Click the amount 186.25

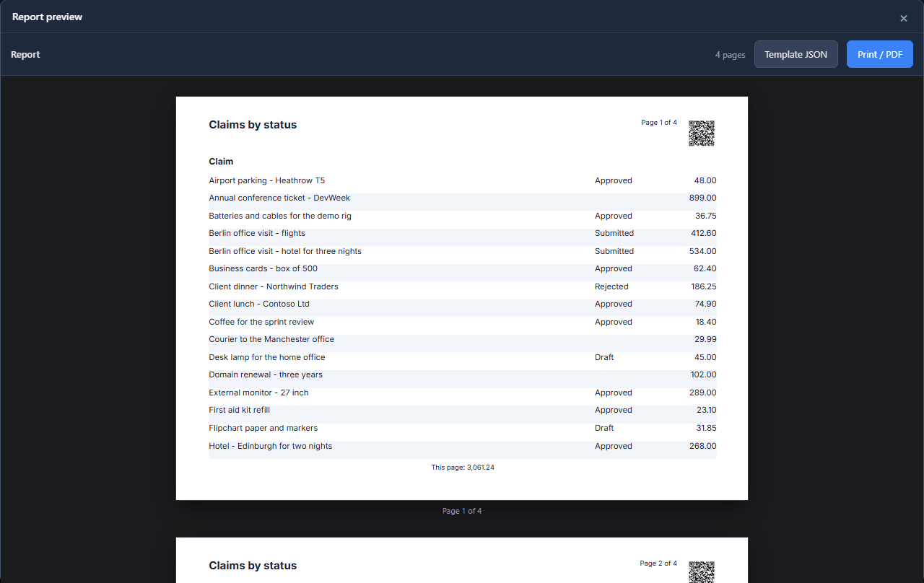point(704,286)
